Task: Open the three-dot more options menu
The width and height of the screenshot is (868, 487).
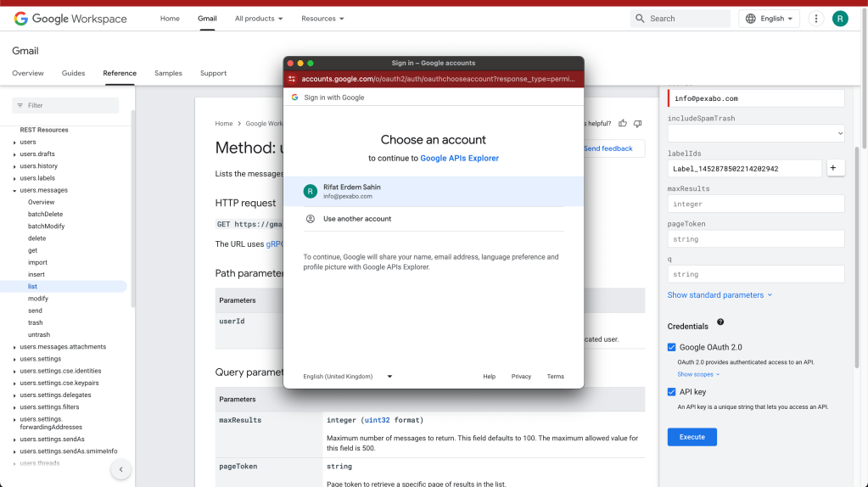Action: (x=816, y=19)
